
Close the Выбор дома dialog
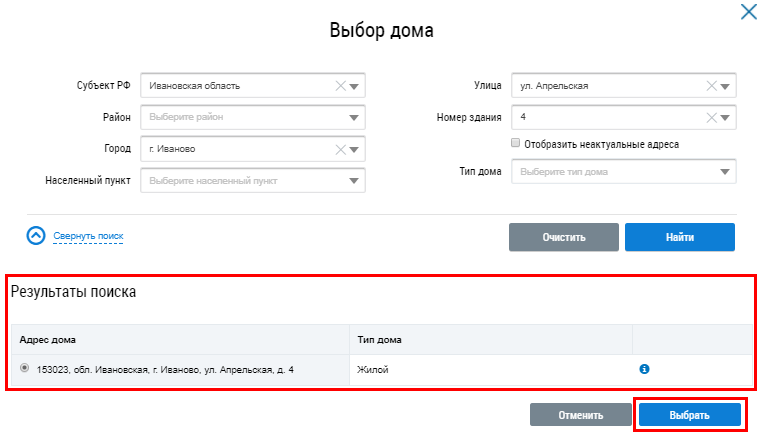click(747, 12)
